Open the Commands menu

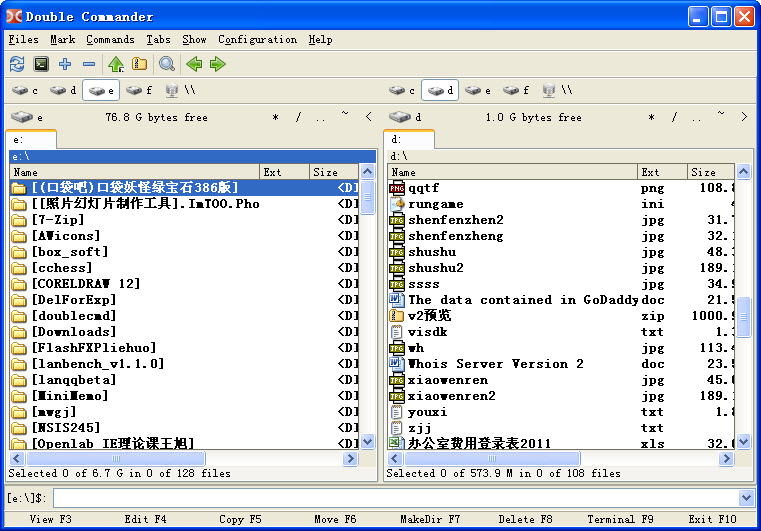tap(110, 40)
